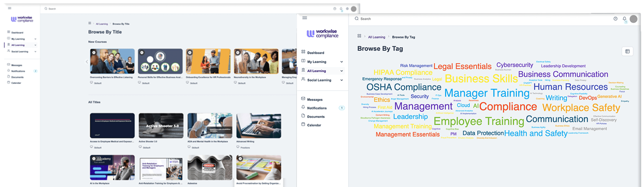Open ADA and Mental Health in the Workplace thumbnail

[210, 126]
